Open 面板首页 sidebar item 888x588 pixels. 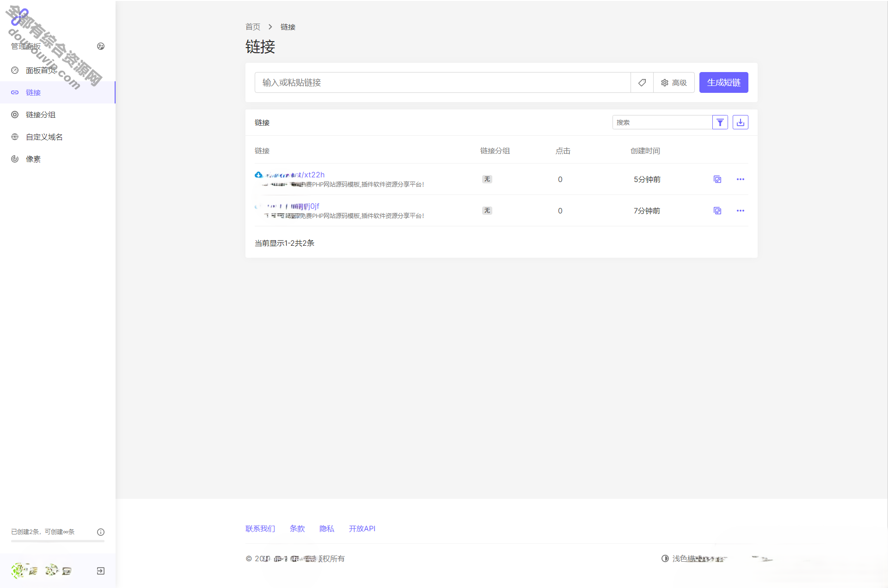pos(57,70)
